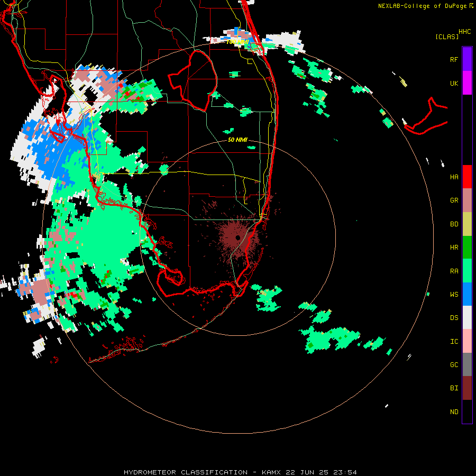Click the RF purple legend swatch
This screenshot has height=476, width=476.
coord(467,59)
